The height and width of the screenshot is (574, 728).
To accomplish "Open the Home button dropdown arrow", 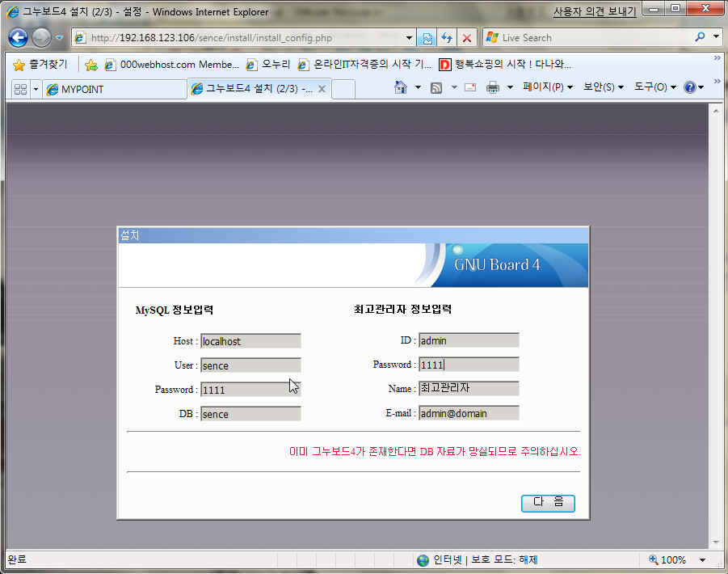I will click(x=418, y=87).
